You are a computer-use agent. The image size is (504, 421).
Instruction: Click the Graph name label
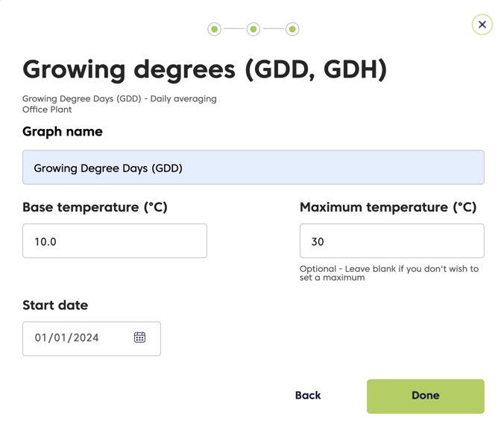63,132
